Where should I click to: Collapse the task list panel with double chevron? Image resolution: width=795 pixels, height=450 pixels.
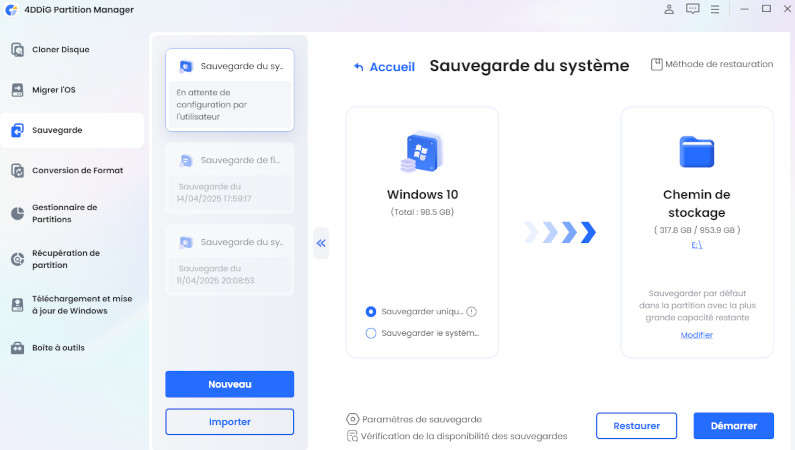pyautogui.click(x=321, y=243)
